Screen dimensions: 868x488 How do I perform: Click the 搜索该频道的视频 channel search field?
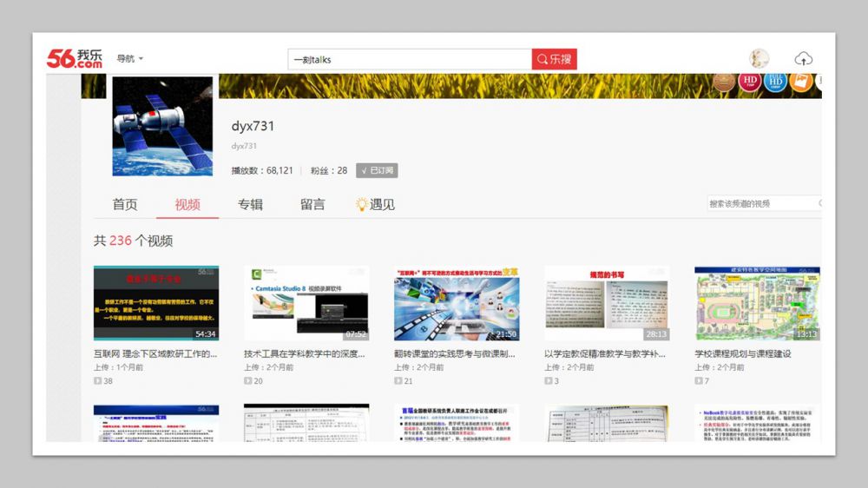pos(760,203)
